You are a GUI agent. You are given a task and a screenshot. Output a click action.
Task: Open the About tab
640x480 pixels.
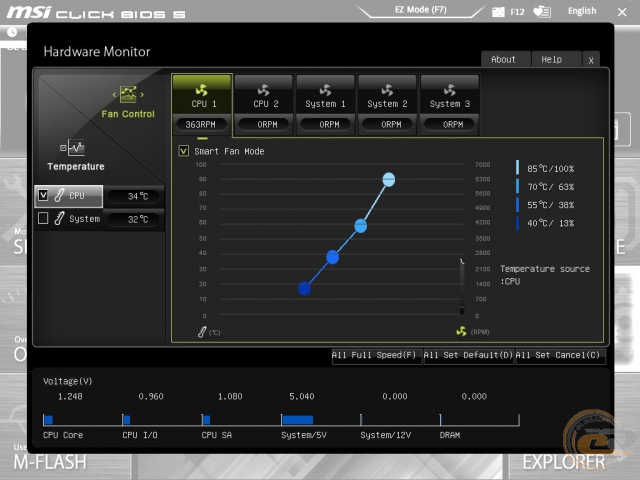pyautogui.click(x=505, y=60)
